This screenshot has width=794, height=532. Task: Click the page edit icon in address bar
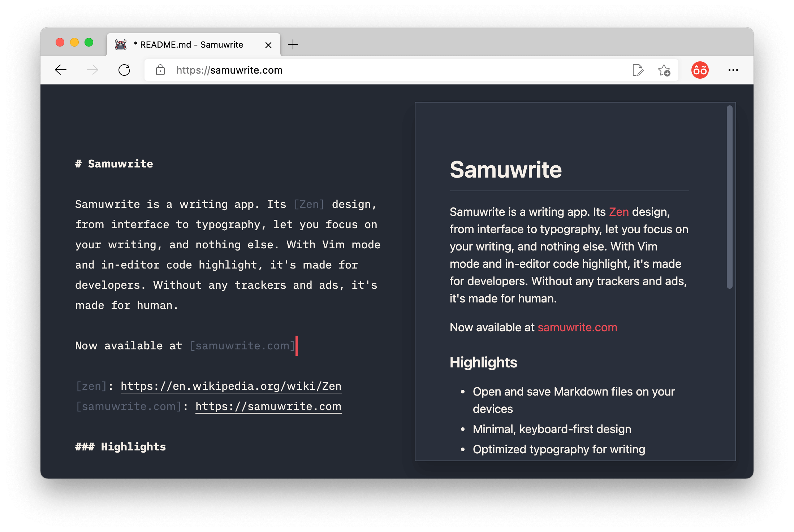pyautogui.click(x=638, y=70)
